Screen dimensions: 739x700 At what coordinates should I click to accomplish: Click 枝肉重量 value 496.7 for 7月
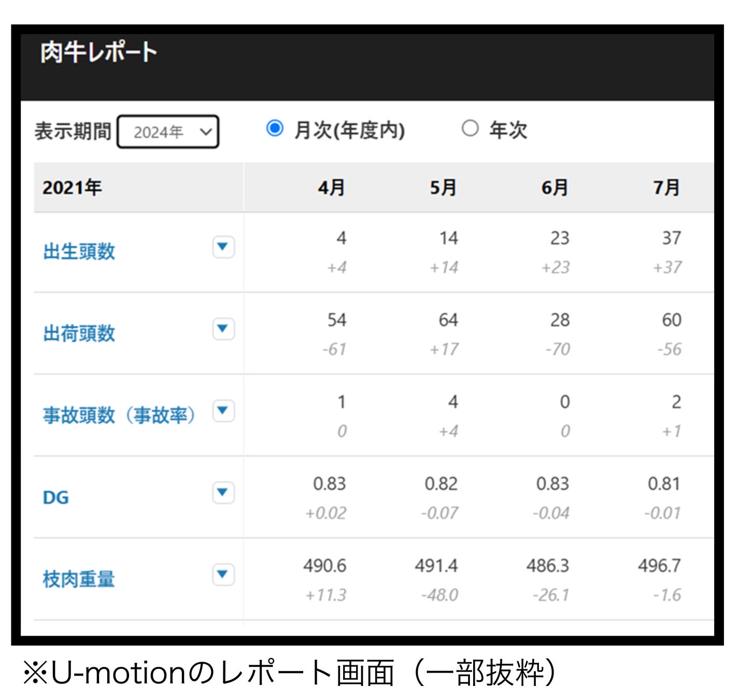(660, 566)
